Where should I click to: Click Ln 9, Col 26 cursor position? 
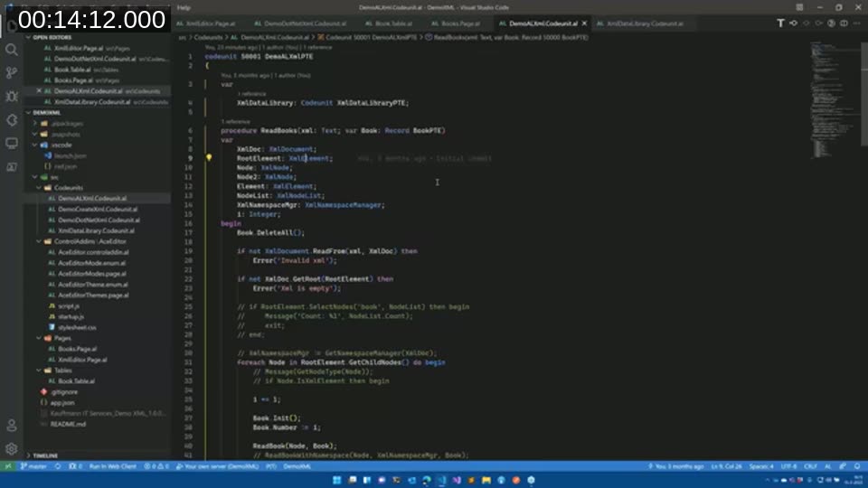coord(726,466)
